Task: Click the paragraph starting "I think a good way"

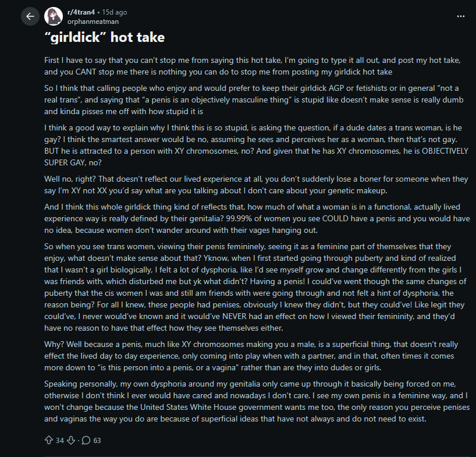Action: [256, 145]
